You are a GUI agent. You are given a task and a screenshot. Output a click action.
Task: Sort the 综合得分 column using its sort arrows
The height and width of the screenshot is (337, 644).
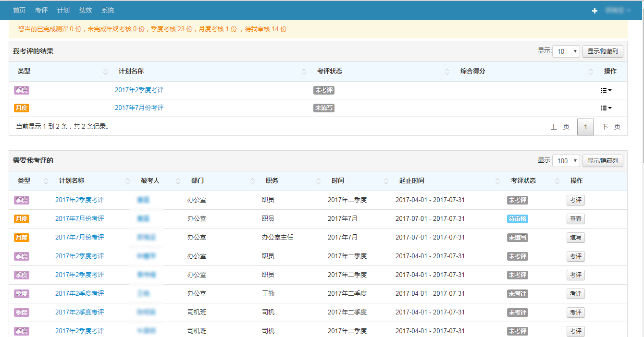[x=591, y=71]
